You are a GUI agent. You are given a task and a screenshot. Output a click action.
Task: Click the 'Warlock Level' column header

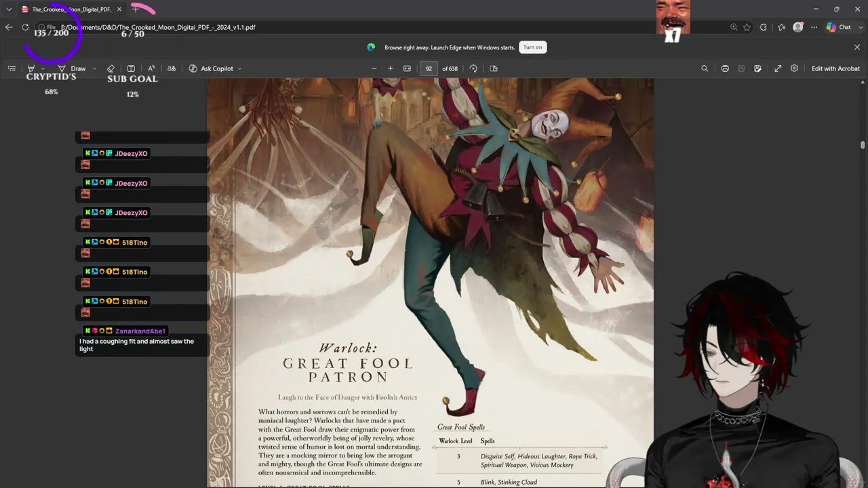coord(456,441)
